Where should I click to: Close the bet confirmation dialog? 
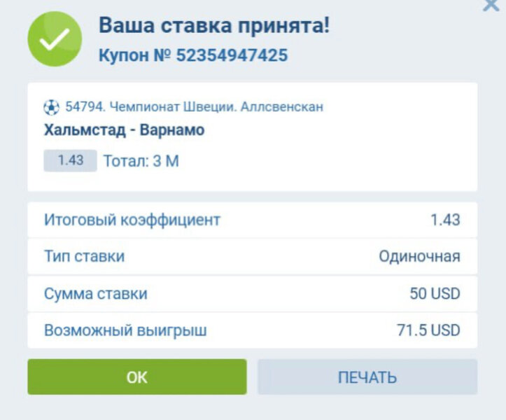[491, 6]
